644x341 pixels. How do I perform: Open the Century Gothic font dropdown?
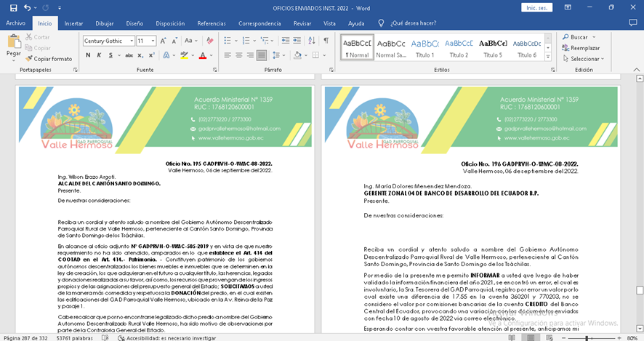point(131,41)
